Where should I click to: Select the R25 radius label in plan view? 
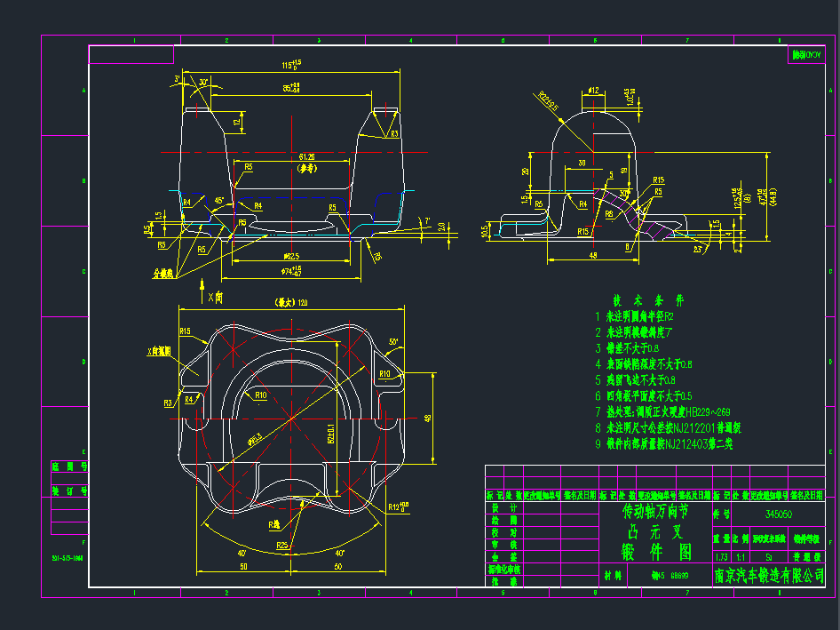(x=282, y=544)
